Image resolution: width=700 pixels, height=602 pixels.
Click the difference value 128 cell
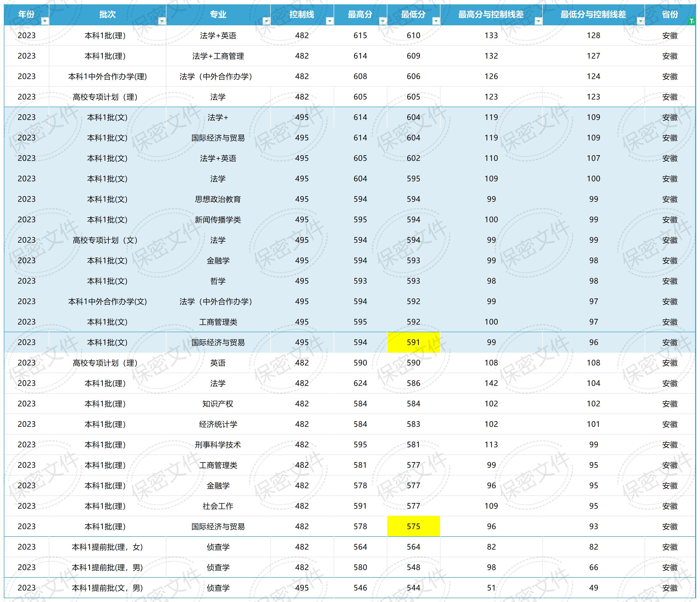[594, 36]
